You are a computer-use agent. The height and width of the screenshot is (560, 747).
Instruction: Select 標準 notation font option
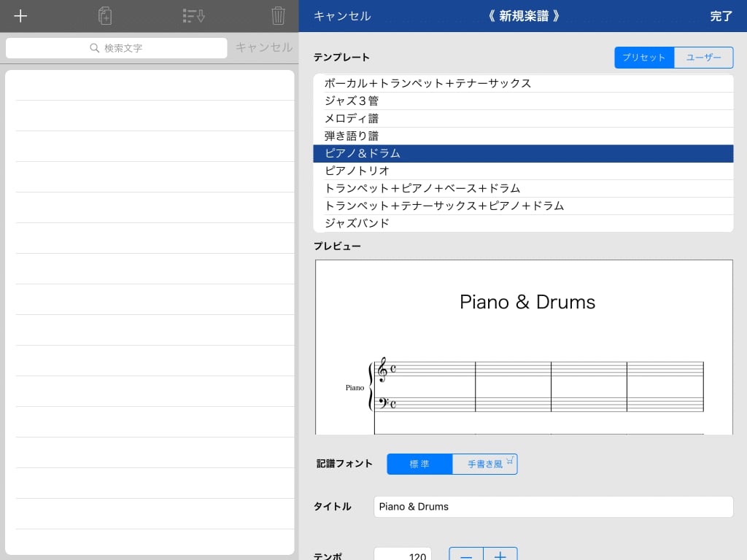pos(419,464)
